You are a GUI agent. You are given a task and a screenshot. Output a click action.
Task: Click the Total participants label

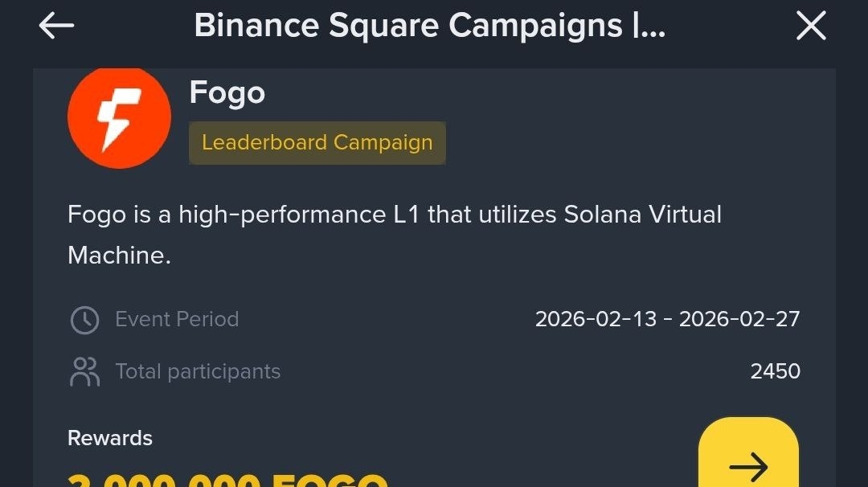tap(198, 371)
